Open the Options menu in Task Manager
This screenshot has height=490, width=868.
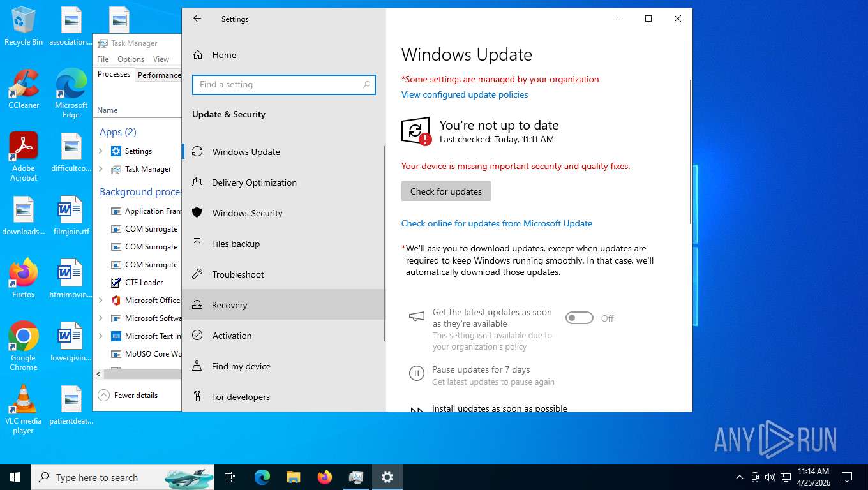131,59
